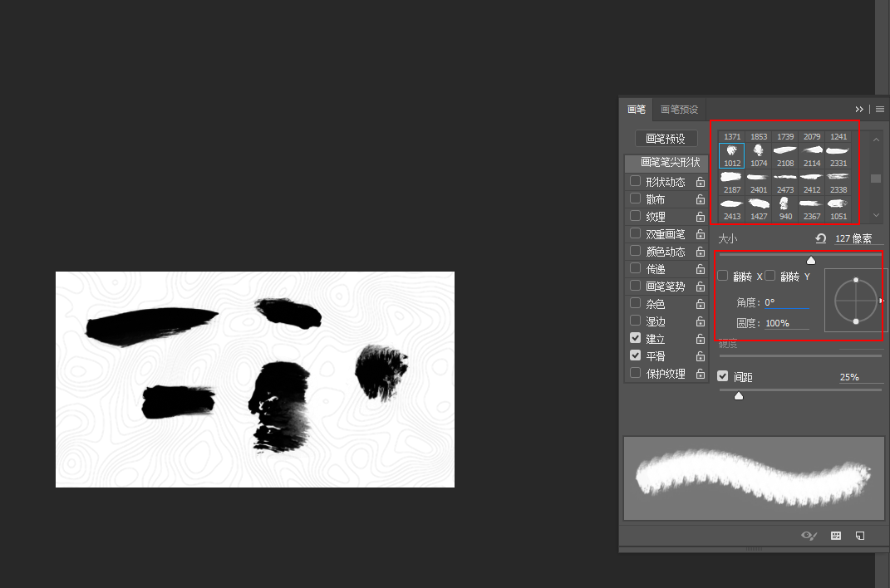
Task: Click the create new brush icon
Action: [x=860, y=536]
